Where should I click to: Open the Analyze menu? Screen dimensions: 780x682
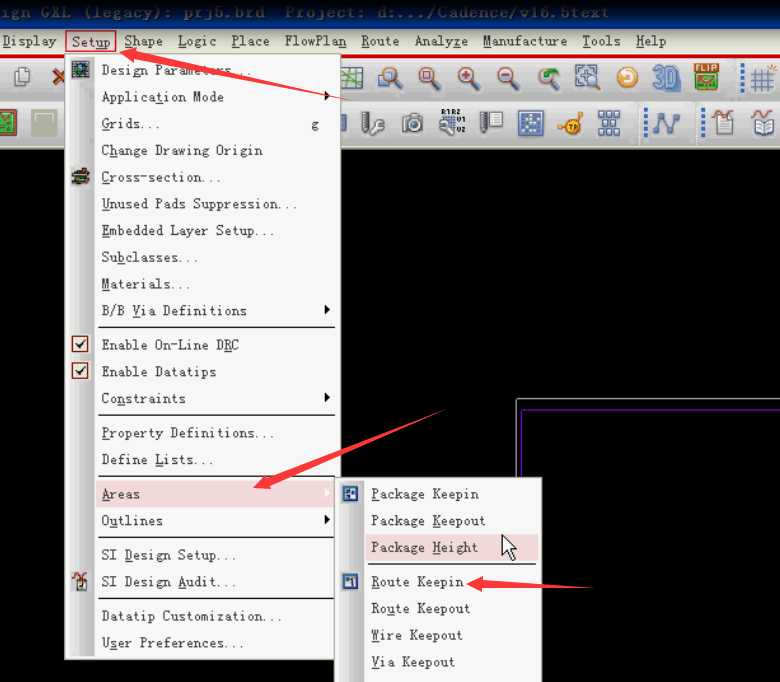click(x=441, y=41)
